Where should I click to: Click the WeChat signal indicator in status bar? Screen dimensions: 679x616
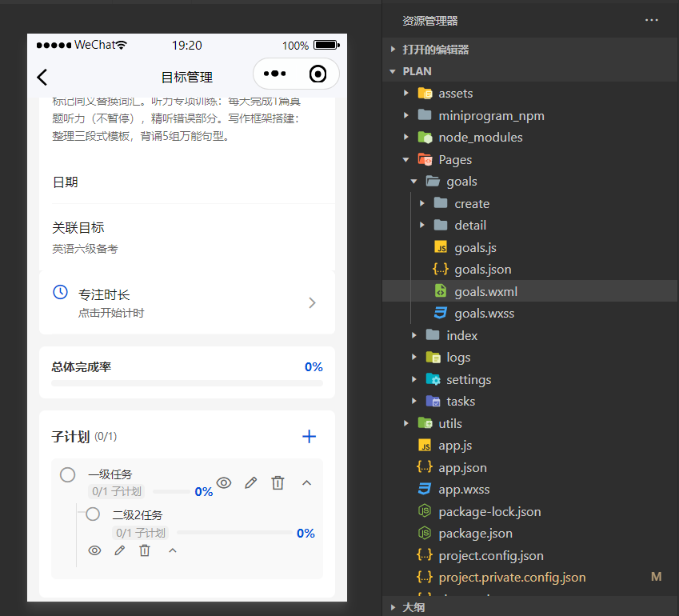(82, 45)
